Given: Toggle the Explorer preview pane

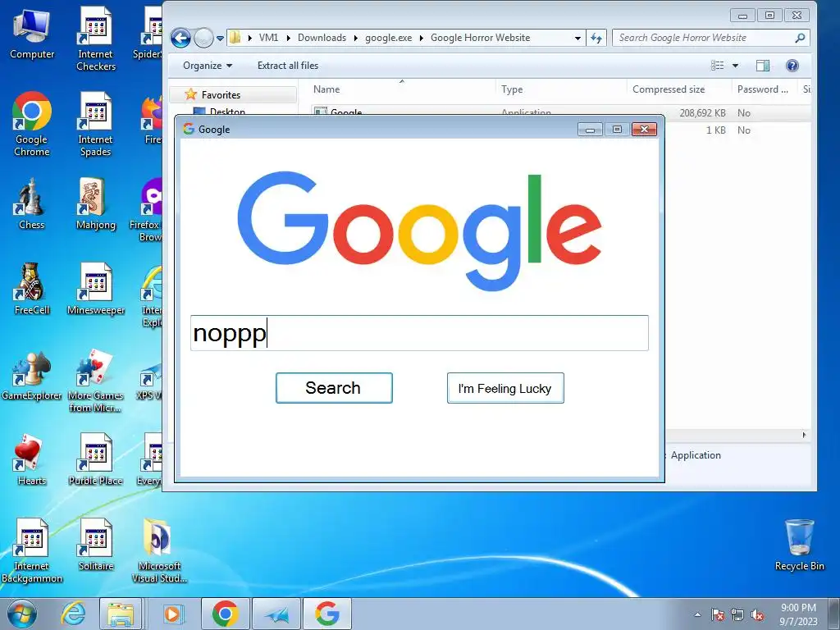Looking at the screenshot, I should point(763,66).
